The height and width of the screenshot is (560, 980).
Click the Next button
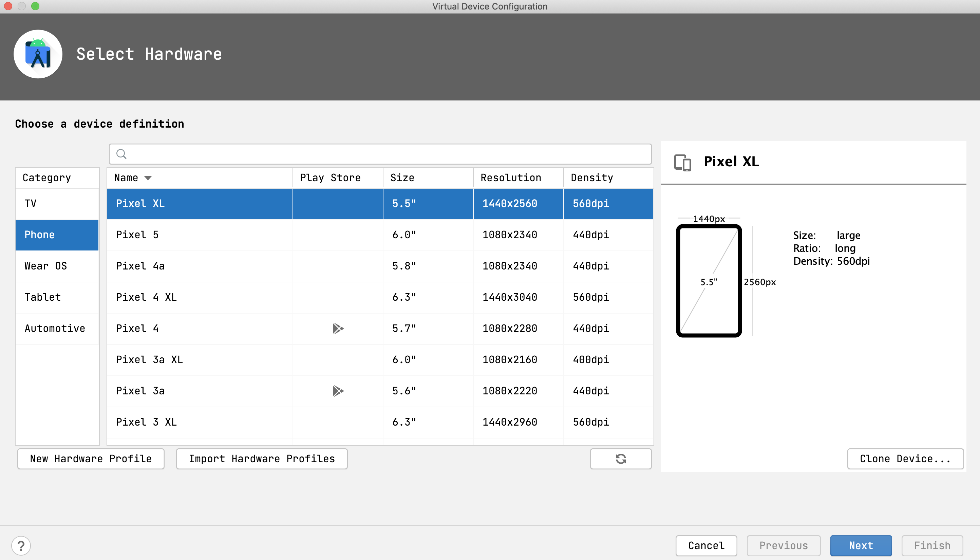(x=861, y=545)
